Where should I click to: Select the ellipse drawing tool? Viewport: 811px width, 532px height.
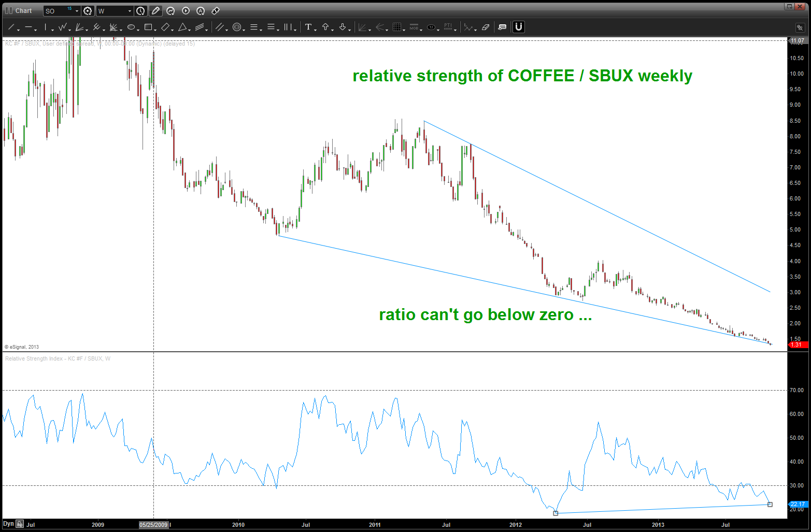pos(131,27)
